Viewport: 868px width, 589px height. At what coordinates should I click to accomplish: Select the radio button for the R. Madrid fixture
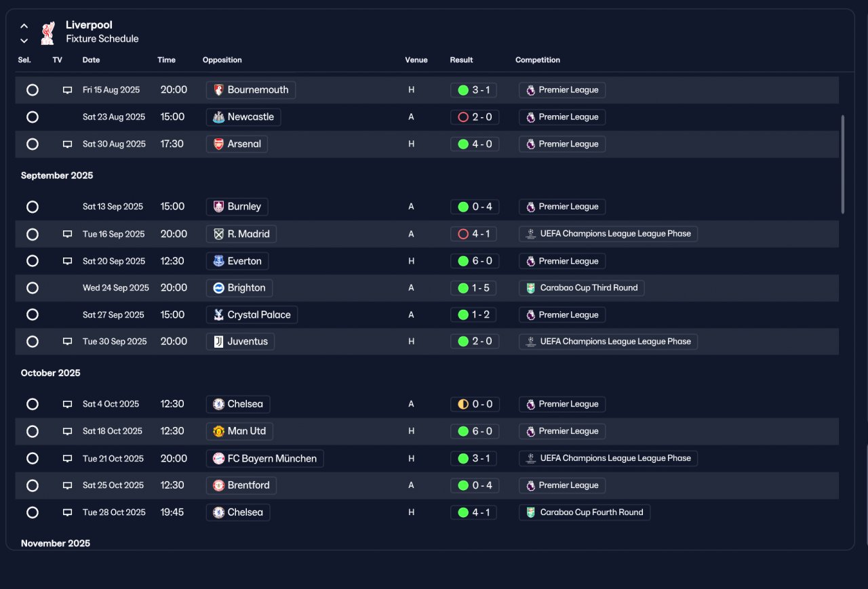[32, 234]
